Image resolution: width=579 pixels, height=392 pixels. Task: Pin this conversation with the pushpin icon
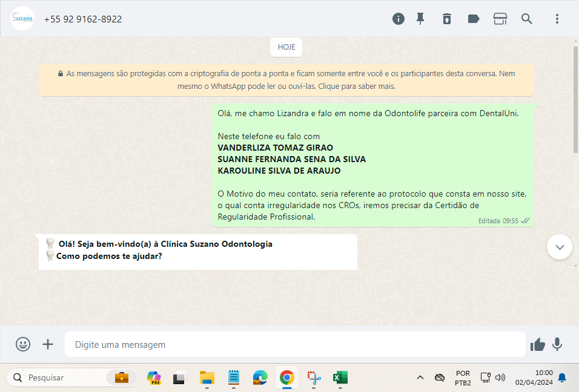click(420, 19)
